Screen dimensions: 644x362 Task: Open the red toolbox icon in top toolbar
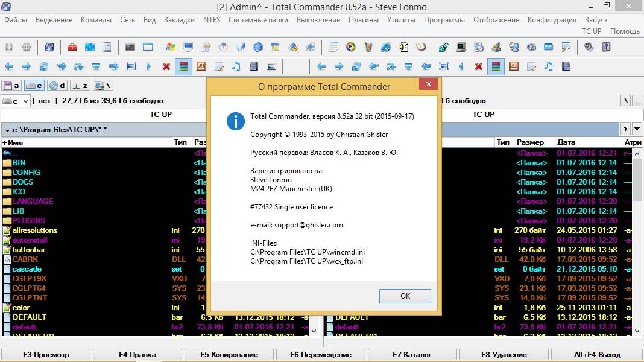click(x=72, y=47)
